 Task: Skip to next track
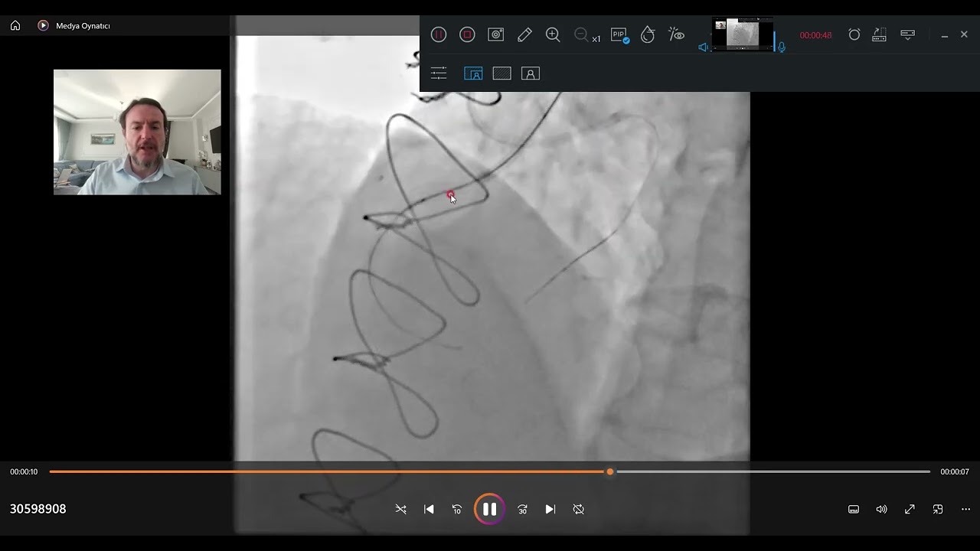550,509
